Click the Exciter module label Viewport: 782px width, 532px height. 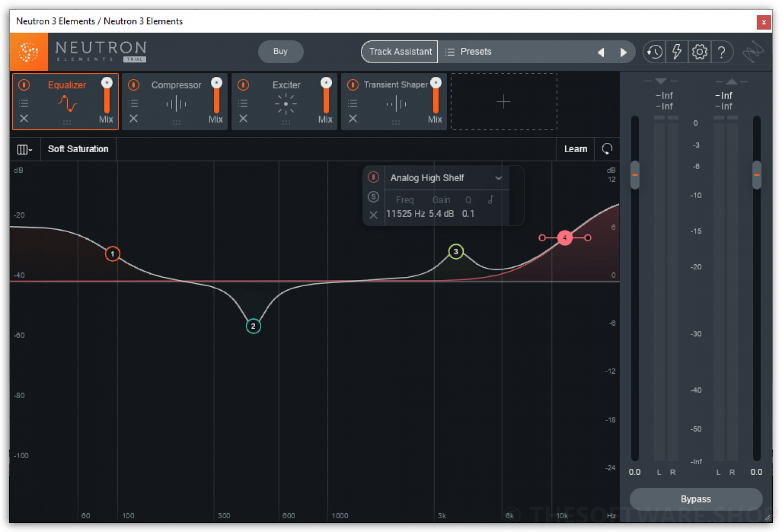click(286, 85)
